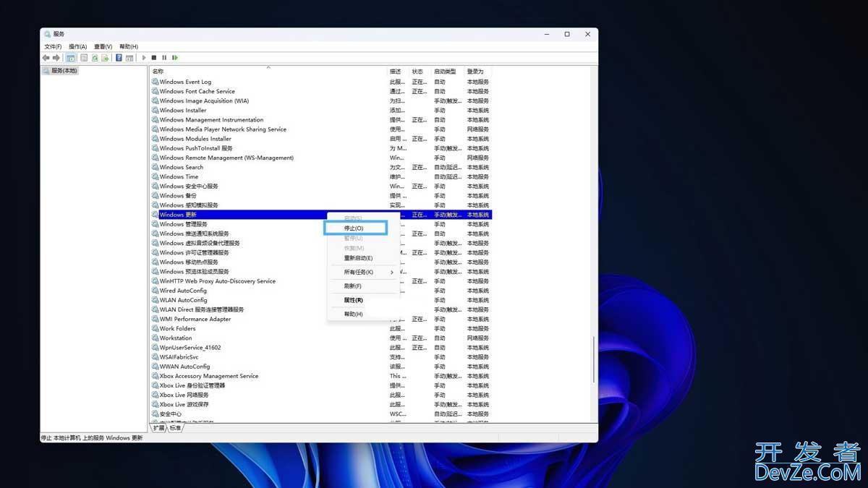Viewport: 868px width, 488px height.
Task: Click the gear icon beside WLAN AutoConfig
Action: pyautogui.click(x=155, y=300)
